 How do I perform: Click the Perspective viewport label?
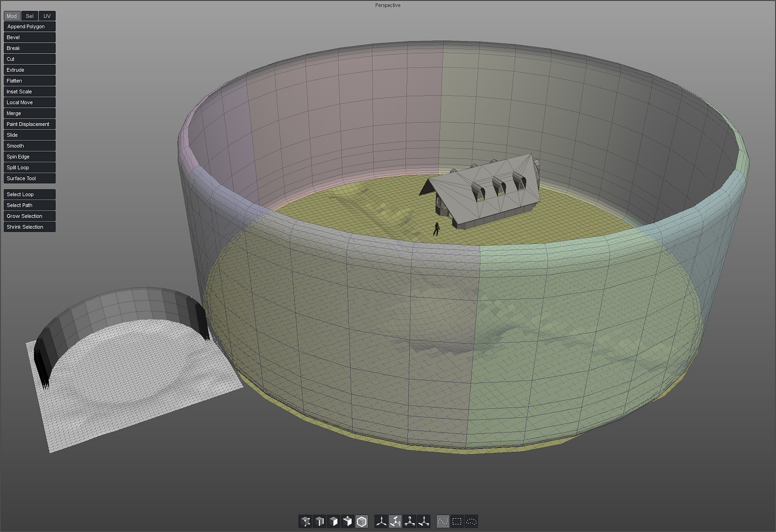(x=388, y=5)
